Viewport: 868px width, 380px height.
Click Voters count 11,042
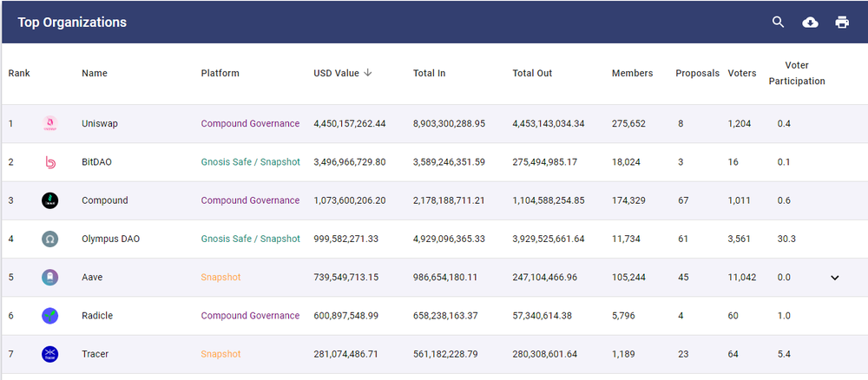pyautogui.click(x=742, y=277)
